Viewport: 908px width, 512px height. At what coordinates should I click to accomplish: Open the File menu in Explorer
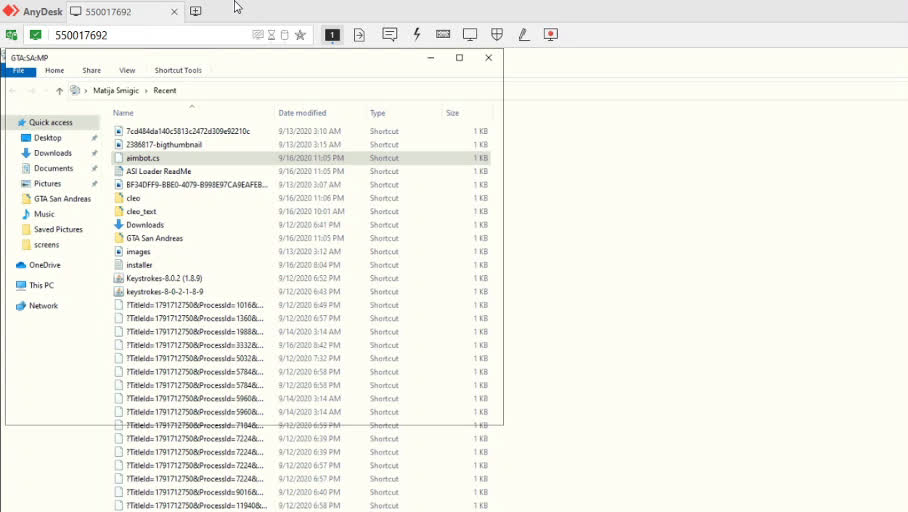click(19, 71)
